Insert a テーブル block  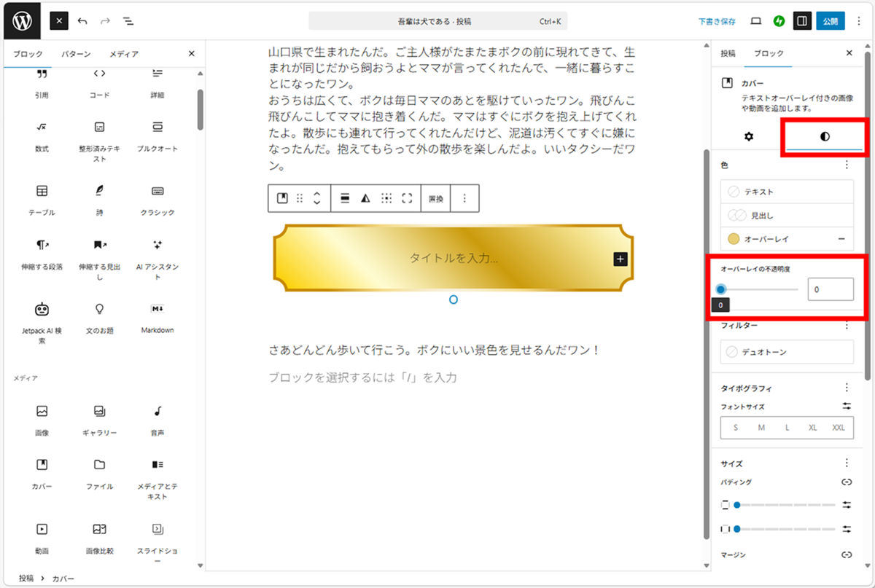(42, 197)
